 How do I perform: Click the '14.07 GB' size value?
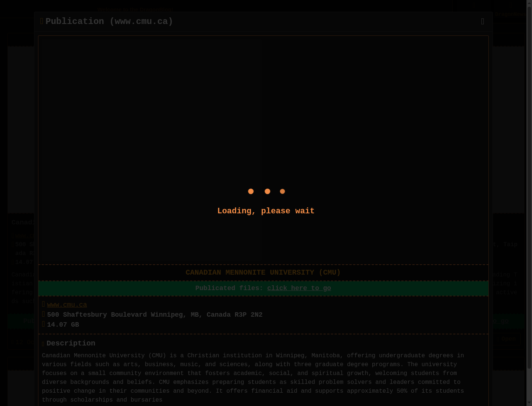[x=63, y=324]
